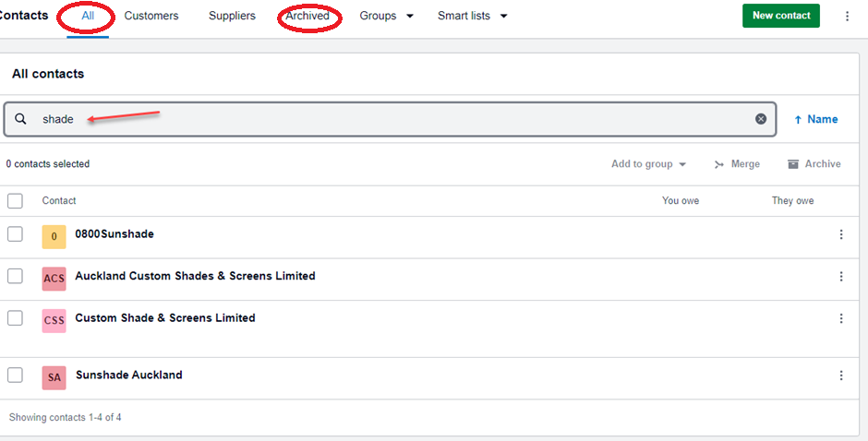Tick the select-all contacts checkbox
The image size is (868, 441).
coord(15,201)
